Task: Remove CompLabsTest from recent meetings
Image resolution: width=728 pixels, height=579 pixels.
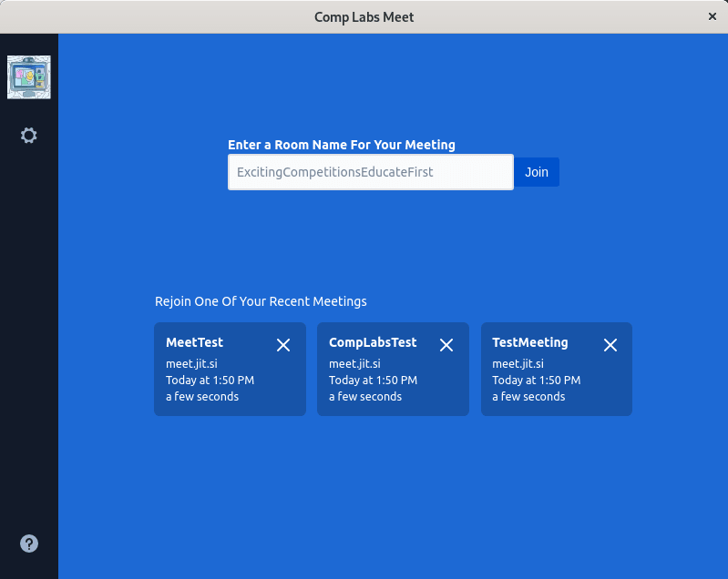Action: click(446, 345)
